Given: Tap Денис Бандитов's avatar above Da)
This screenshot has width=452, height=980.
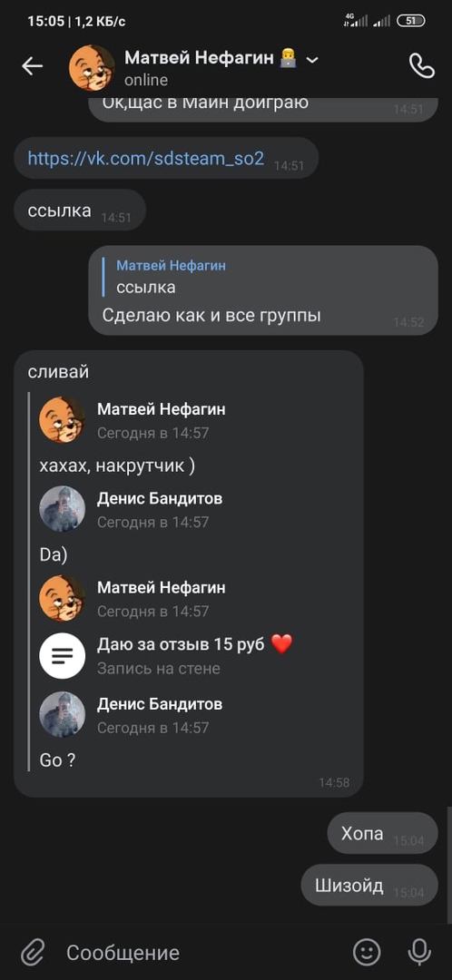Looking at the screenshot, I should 63,509.
